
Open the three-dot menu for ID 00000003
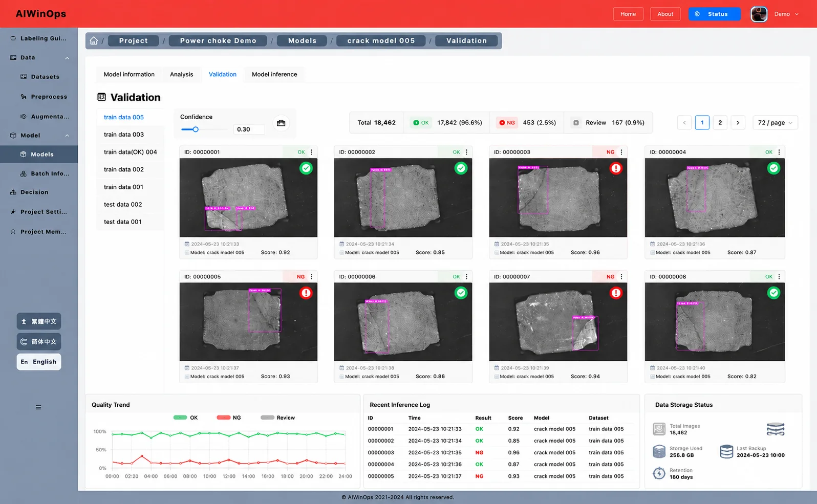621,152
